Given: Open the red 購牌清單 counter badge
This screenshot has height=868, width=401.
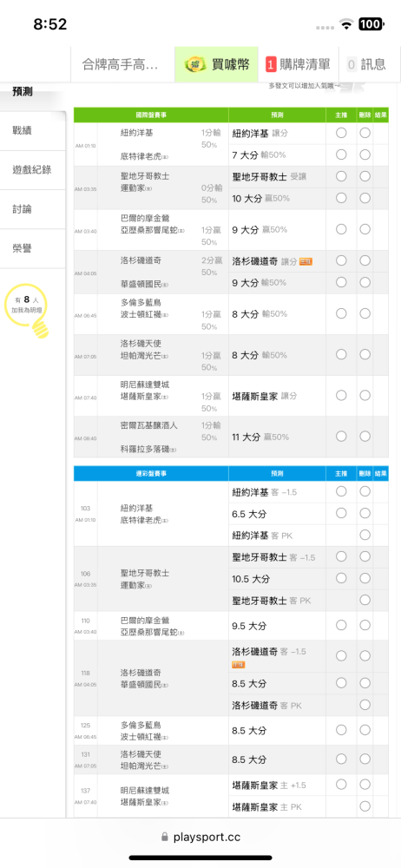Looking at the screenshot, I should click(x=271, y=64).
